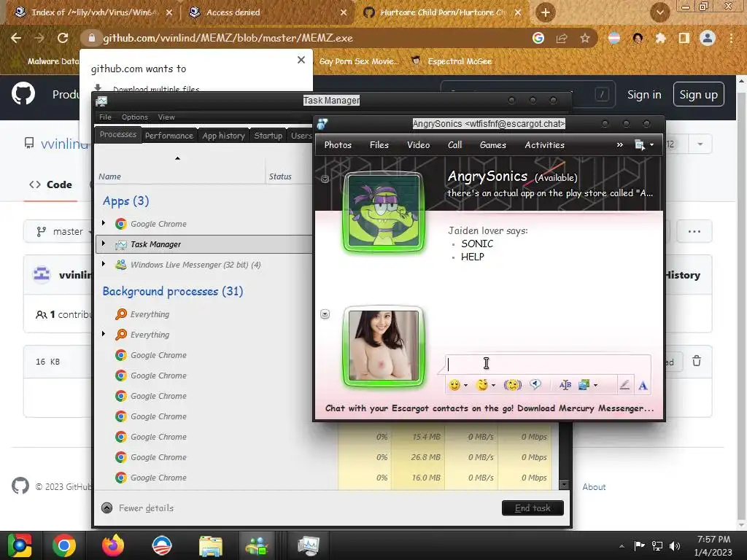This screenshot has width=747, height=560.
Task: Switch to handwriting pen mode icon
Action: point(624,385)
